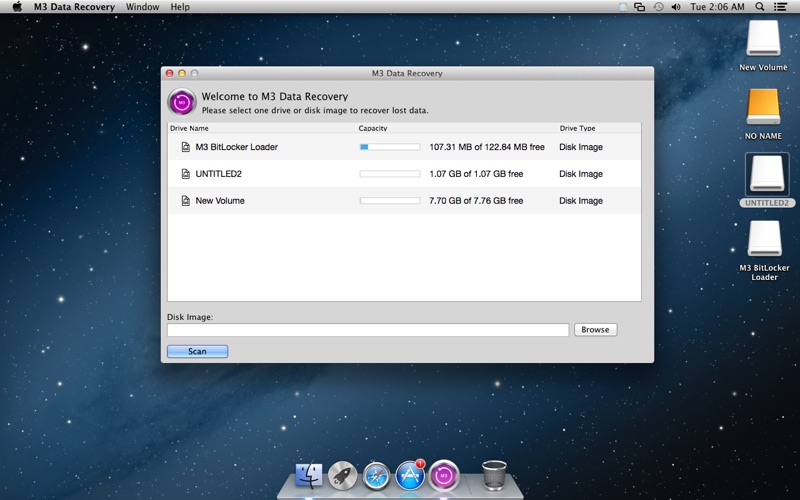The height and width of the screenshot is (500, 800).
Task: Open Notification Center list icon
Action: (780, 7)
